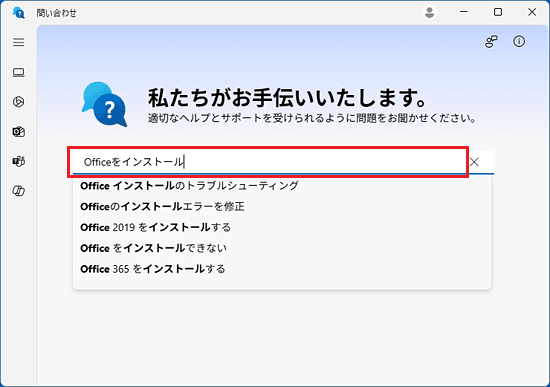Open the Copilot sidebar icon
The image size is (550, 387).
pyautogui.click(x=19, y=191)
